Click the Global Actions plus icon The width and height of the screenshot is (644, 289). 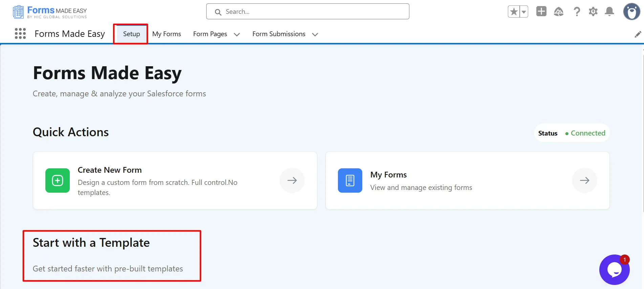pos(541,11)
